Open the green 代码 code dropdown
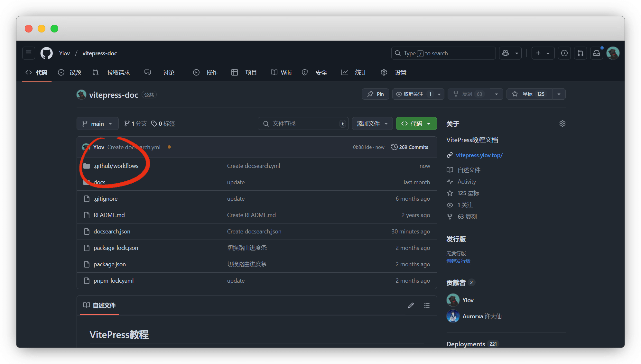The width and height of the screenshot is (641, 364). click(416, 124)
